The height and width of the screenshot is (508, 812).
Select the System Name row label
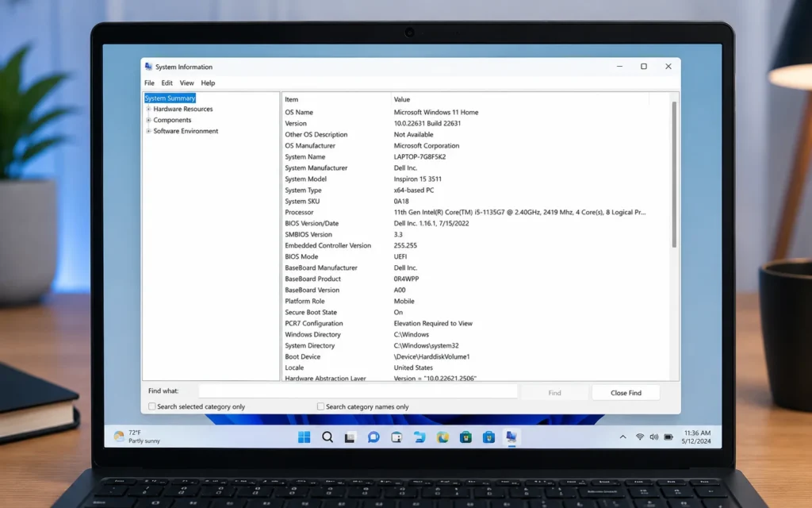[x=305, y=156]
